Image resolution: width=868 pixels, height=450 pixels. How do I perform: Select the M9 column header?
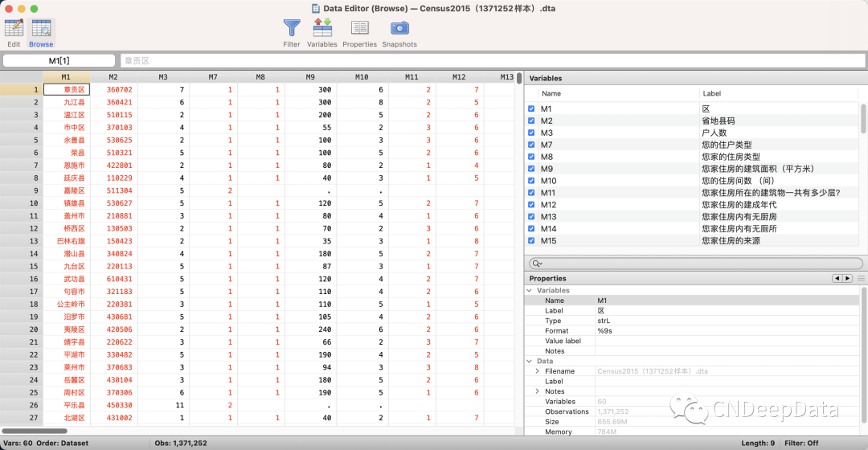click(310, 77)
